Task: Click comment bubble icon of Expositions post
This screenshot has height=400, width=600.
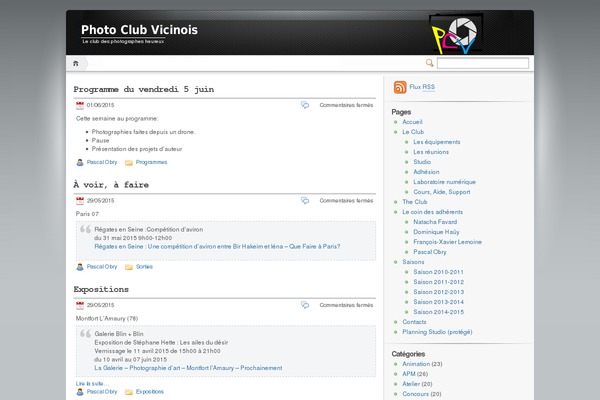Action: (x=305, y=305)
